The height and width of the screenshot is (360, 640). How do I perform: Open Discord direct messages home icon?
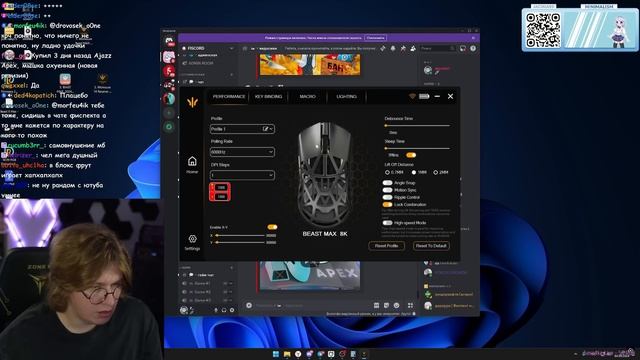click(169, 41)
